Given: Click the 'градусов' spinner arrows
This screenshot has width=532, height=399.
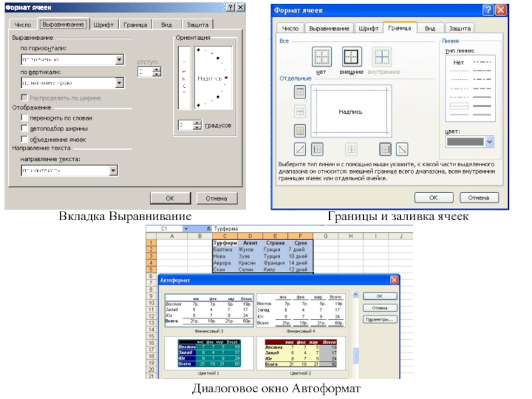Looking at the screenshot, I should pos(197,125).
